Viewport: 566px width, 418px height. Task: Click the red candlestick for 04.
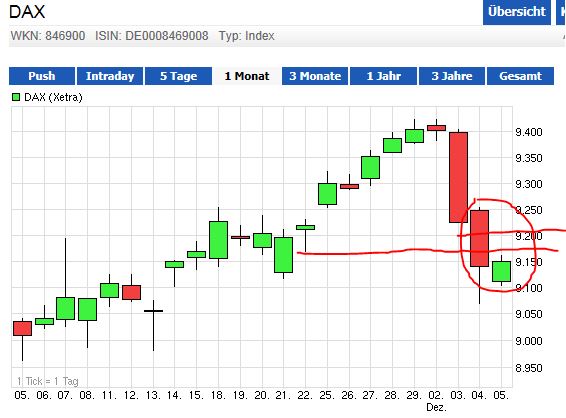tap(480, 239)
